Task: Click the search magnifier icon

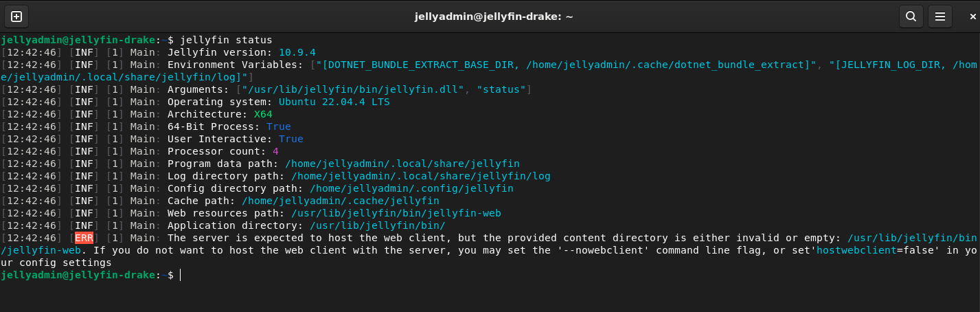Action: click(x=911, y=16)
